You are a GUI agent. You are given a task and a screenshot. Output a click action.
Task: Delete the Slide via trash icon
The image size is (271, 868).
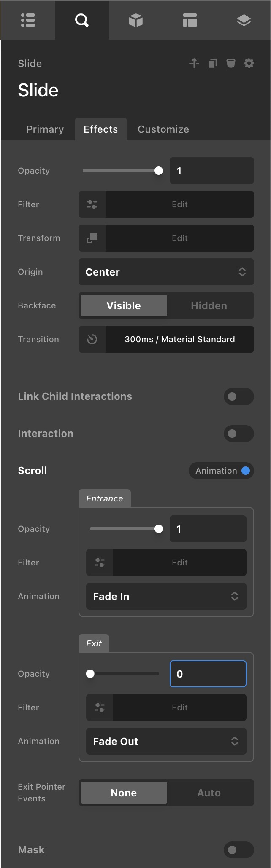[x=231, y=63]
